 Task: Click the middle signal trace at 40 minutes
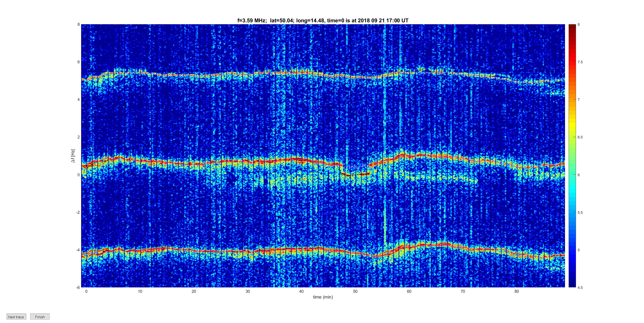tap(301, 159)
